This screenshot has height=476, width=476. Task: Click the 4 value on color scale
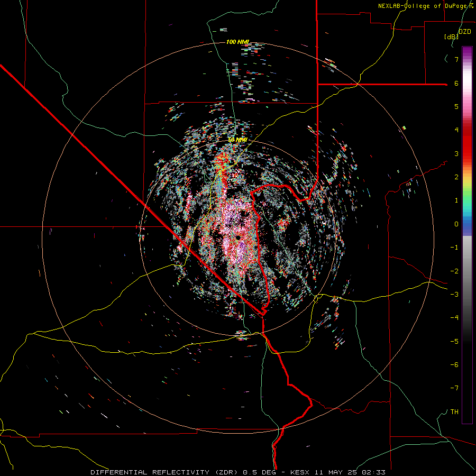click(456, 130)
